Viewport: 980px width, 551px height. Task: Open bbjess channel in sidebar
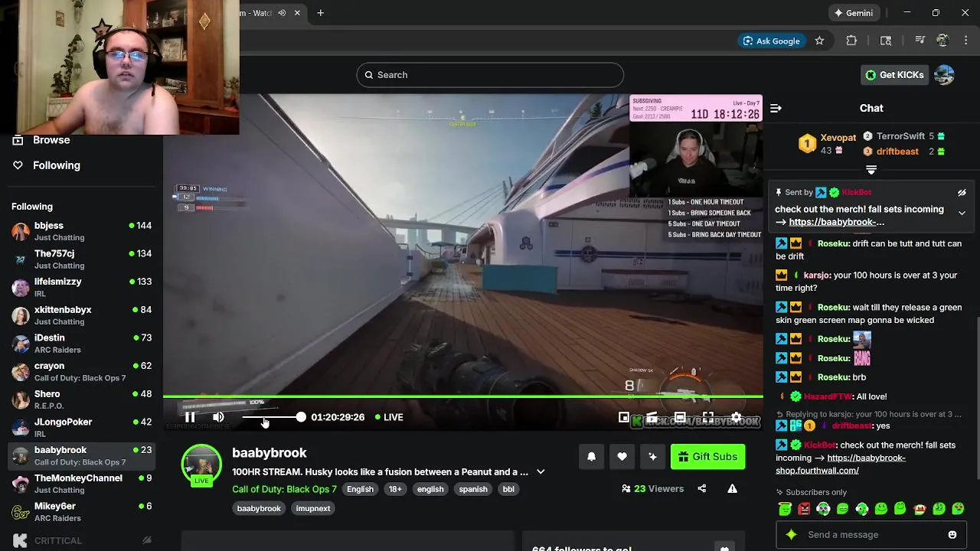pyautogui.click(x=81, y=231)
